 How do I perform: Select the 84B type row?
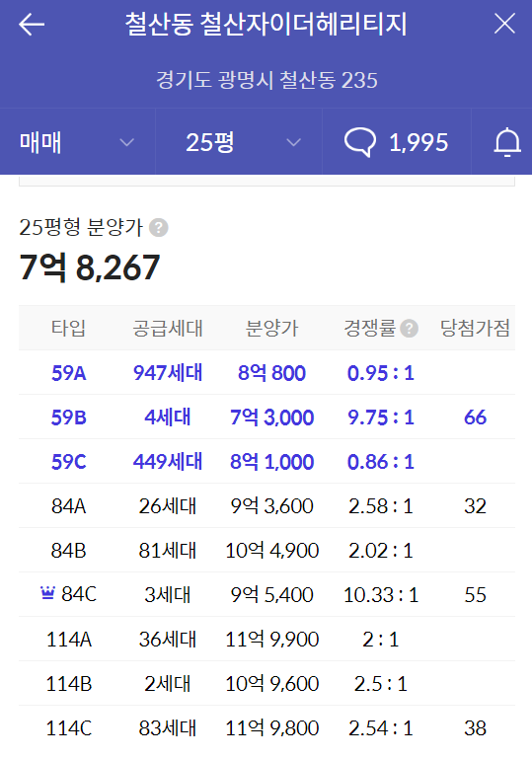tap(266, 551)
